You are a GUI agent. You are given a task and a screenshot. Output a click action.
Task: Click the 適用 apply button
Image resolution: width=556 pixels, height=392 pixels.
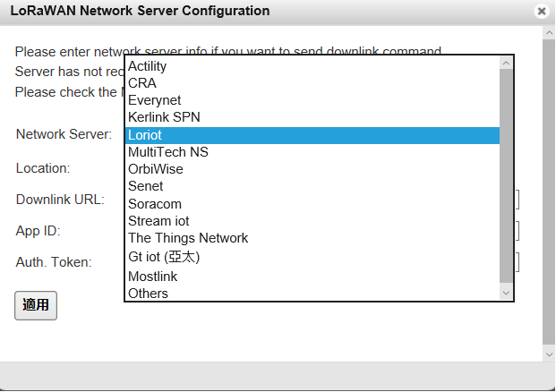click(36, 305)
